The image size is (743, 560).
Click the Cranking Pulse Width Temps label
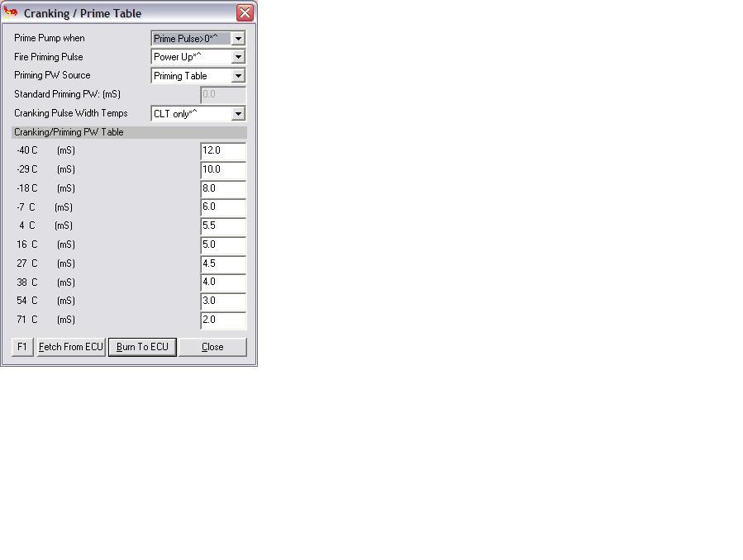[x=71, y=113]
